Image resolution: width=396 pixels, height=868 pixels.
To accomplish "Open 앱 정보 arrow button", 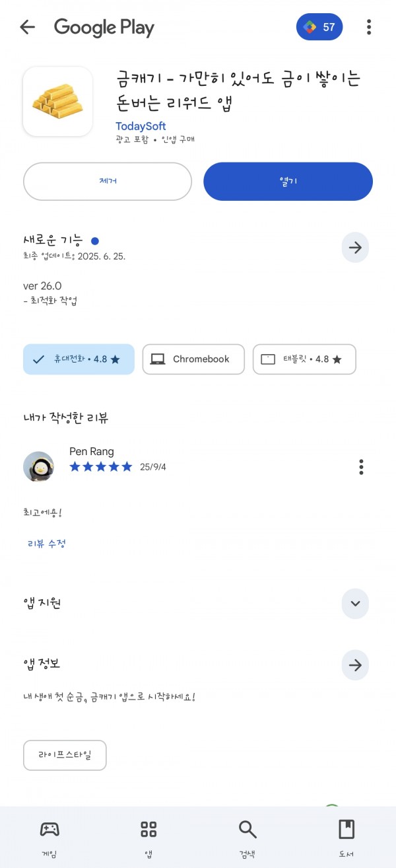I will pos(355,665).
